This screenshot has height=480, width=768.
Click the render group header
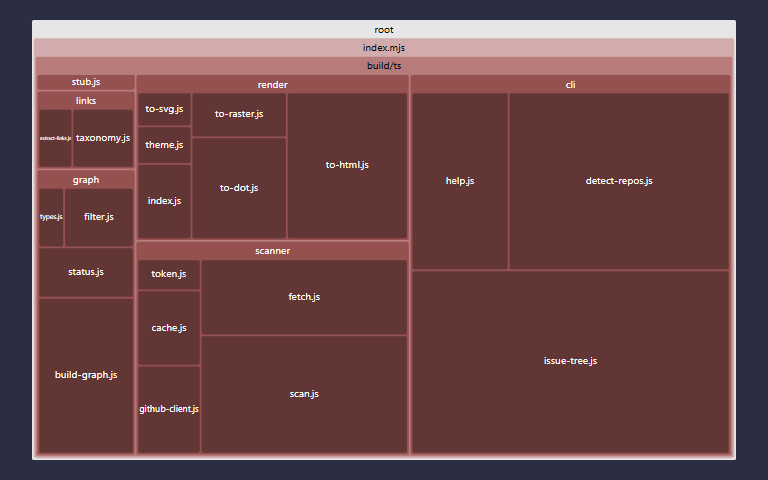[x=272, y=85]
